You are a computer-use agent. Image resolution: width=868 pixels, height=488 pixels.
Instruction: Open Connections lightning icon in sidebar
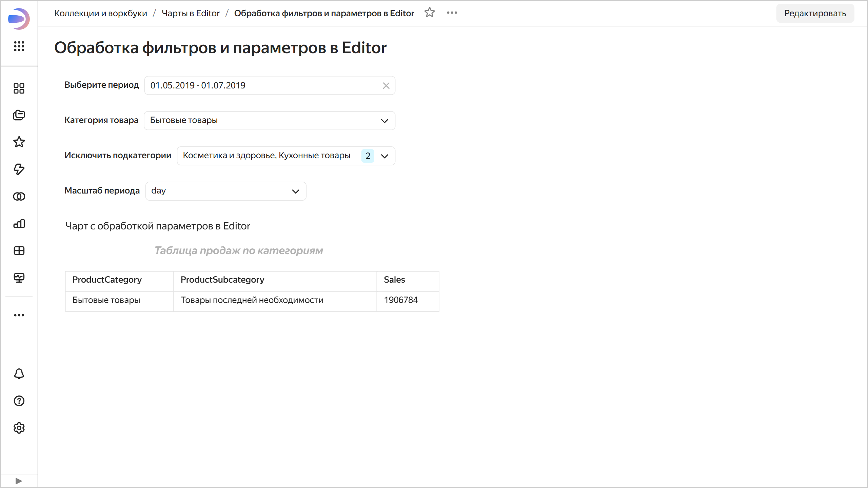tap(19, 169)
